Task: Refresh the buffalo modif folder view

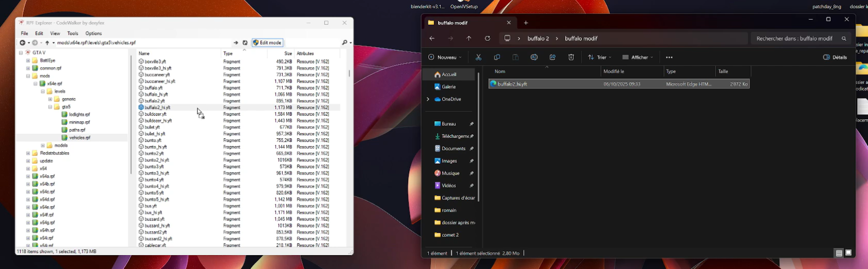Action: pos(487,38)
